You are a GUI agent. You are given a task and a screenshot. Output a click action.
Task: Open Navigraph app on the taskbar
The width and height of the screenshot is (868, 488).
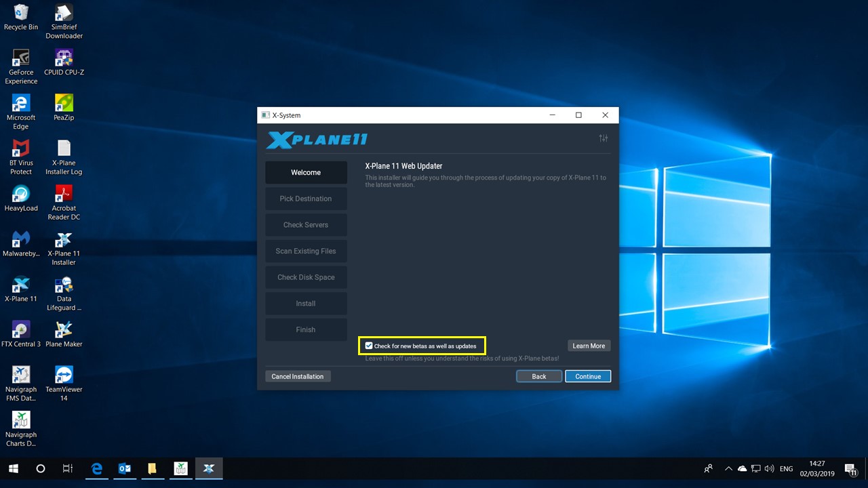(180, 468)
